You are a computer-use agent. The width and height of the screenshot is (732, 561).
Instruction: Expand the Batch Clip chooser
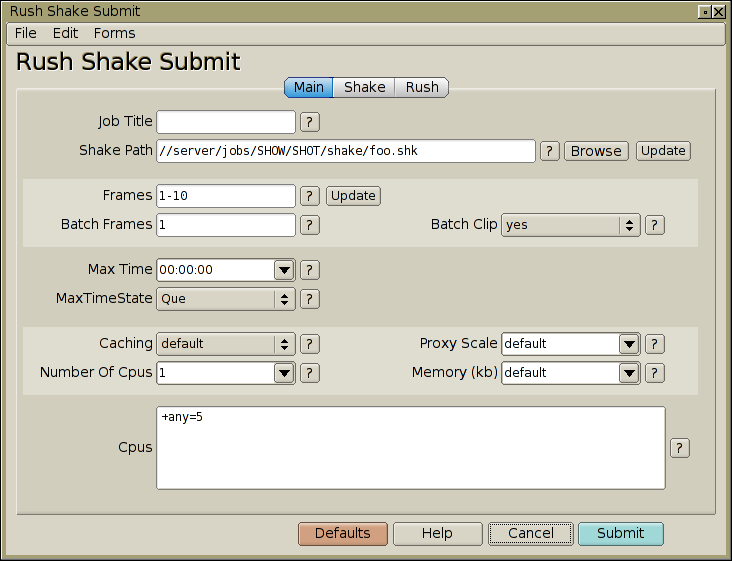(x=570, y=225)
